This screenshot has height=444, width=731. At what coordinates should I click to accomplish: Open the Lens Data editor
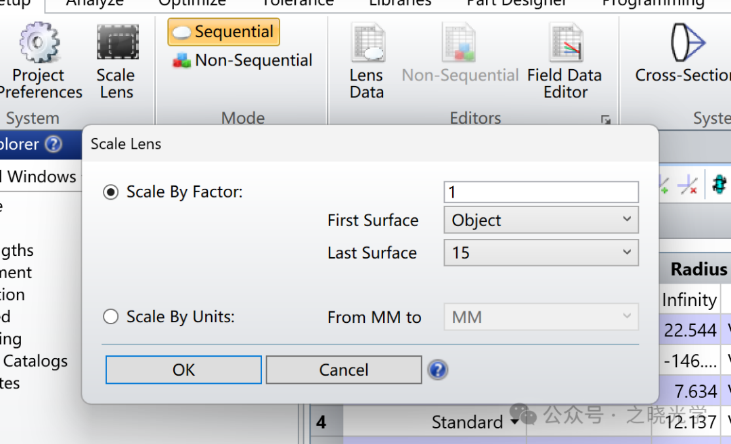[367, 45]
